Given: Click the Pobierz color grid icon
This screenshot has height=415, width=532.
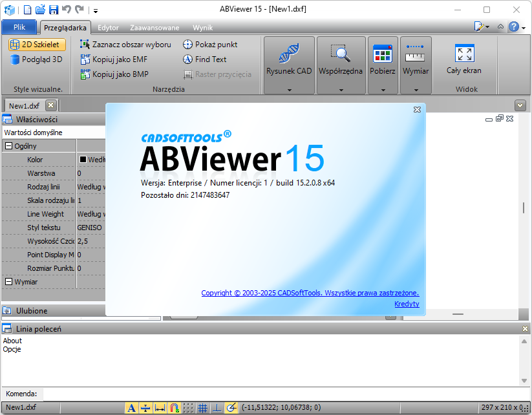Looking at the screenshot, I should [x=383, y=53].
